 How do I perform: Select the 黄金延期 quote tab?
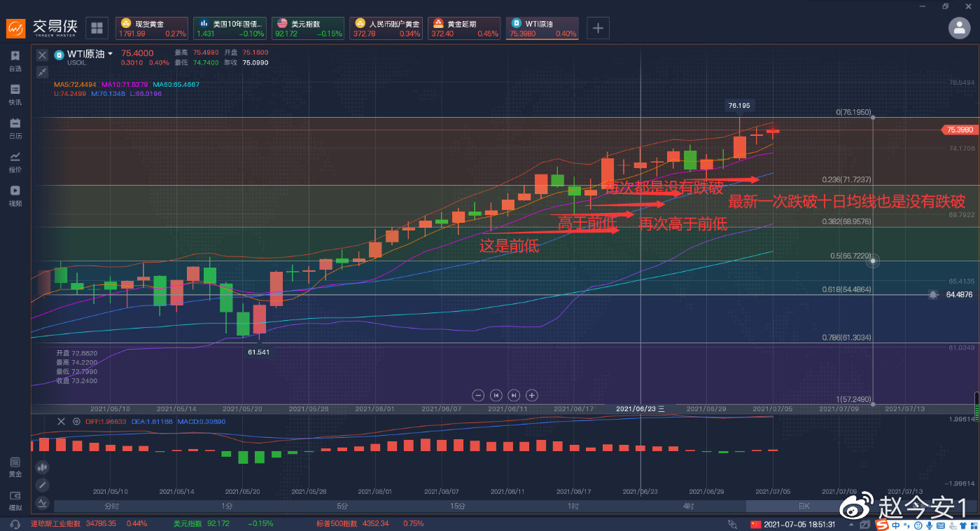point(465,28)
